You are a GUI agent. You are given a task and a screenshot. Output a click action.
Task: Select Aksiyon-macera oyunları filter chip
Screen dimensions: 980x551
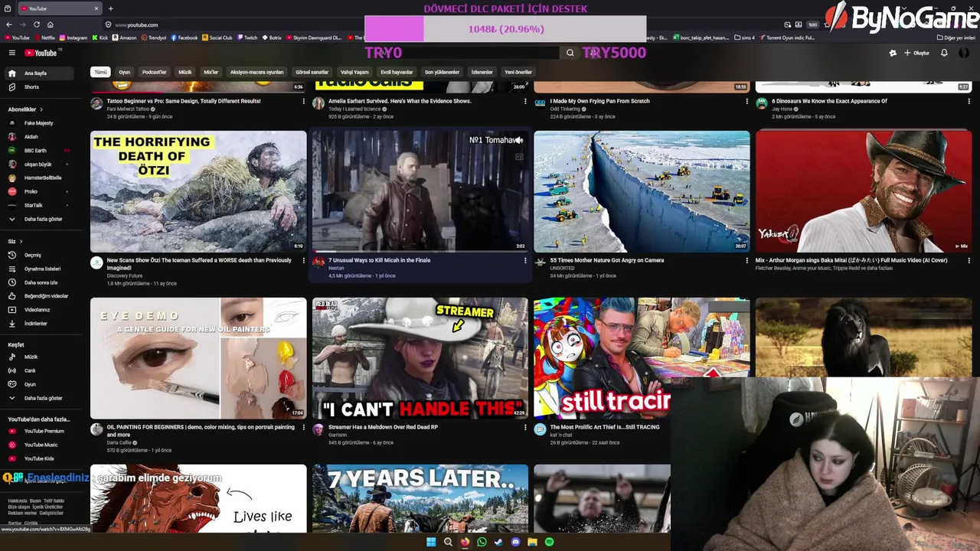[256, 72]
